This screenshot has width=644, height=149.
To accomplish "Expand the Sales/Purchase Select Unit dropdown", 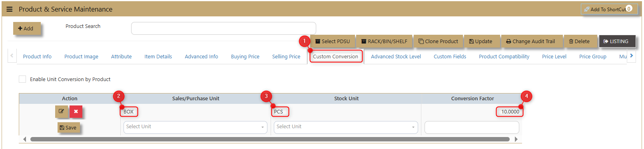I will (195, 127).
